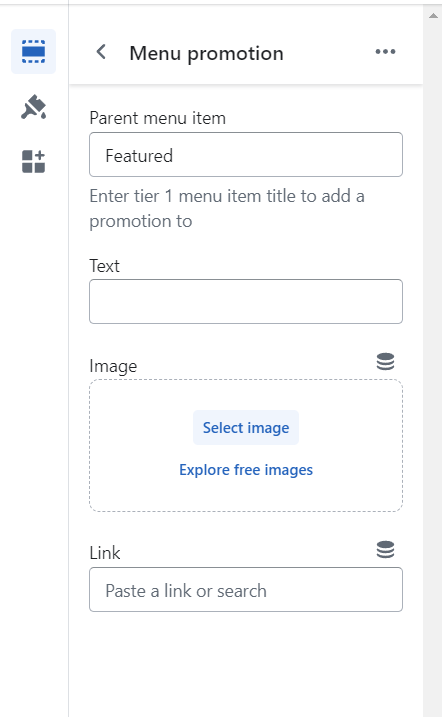Open the App embeds icon in sidebar
This screenshot has height=717, width=442.
click(33, 161)
